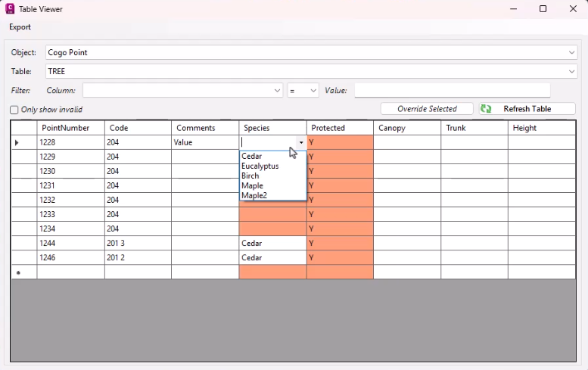Maximize the Table Viewer window
This screenshot has height=370, width=588.
click(543, 9)
